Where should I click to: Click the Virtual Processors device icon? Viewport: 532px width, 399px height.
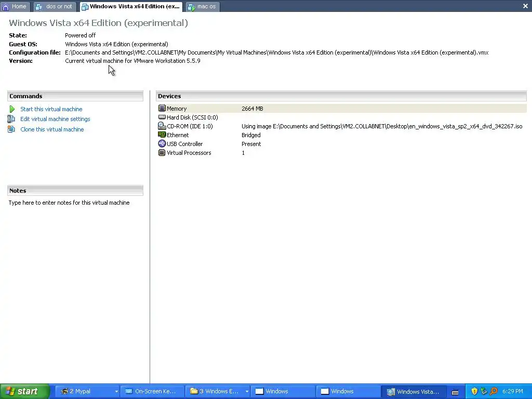click(x=162, y=152)
